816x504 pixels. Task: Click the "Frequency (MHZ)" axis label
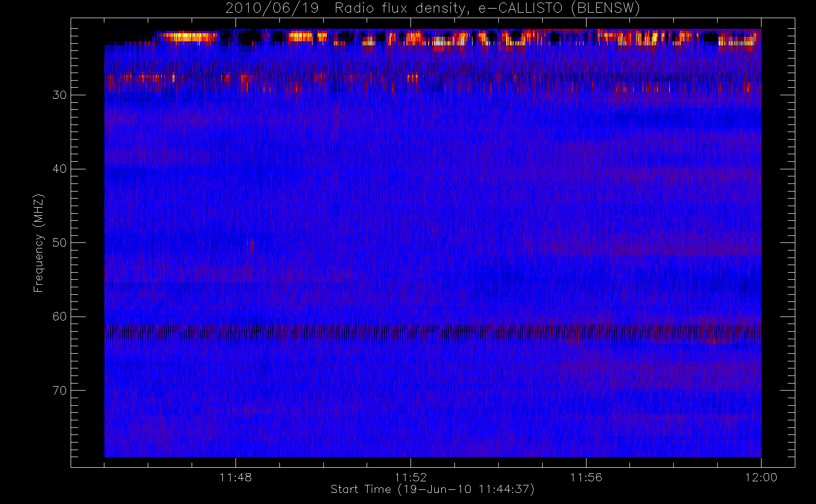pos(39,243)
